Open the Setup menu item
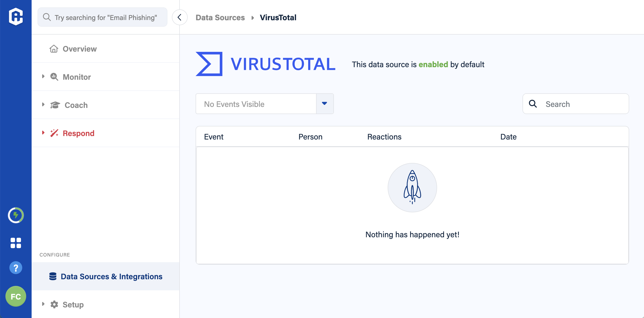644x318 pixels. [x=105, y=304]
